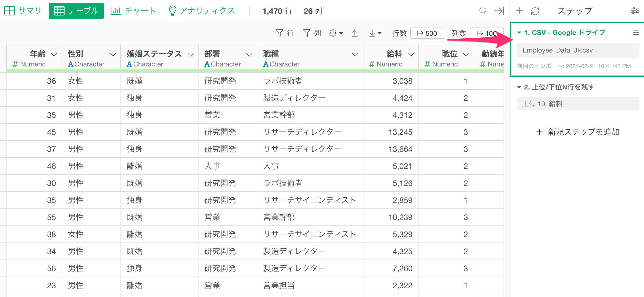The width and height of the screenshot is (644, 297).
Task: Open step panel settings sliders icon
Action: 635,11
